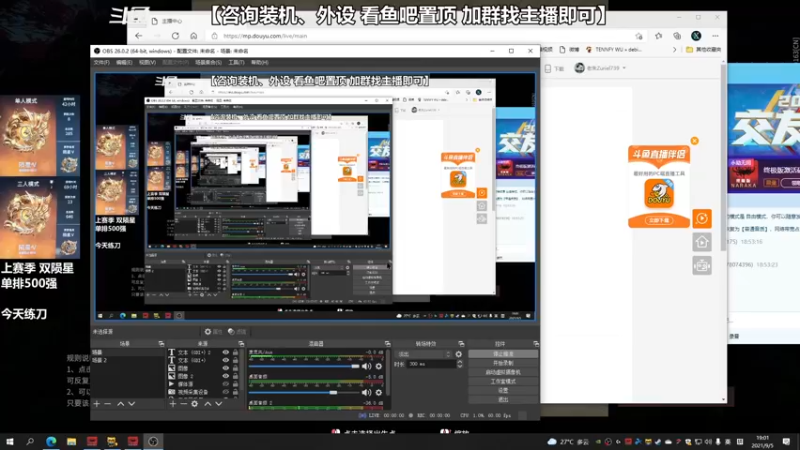Click the 300 ms duration field
The height and width of the screenshot is (450, 800).
click(x=431, y=364)
